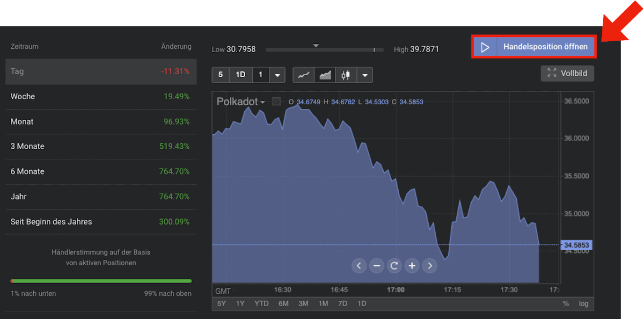
Task: Select the YTD time range
Action: [x=261, y=303]
